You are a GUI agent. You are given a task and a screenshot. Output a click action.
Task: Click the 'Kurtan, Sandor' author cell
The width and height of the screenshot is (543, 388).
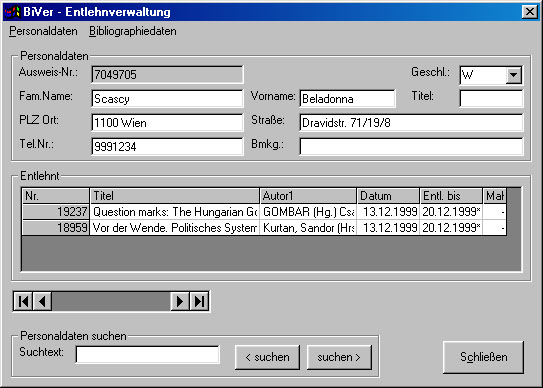308,228
